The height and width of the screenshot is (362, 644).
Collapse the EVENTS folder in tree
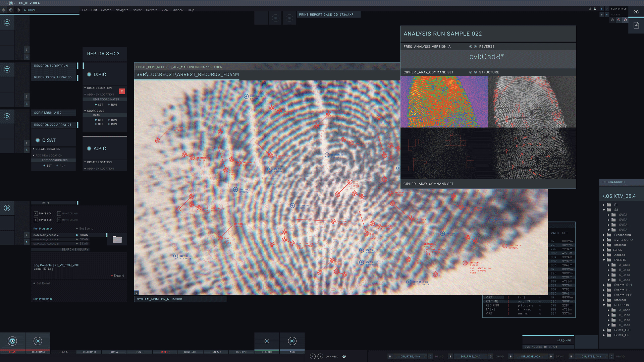[604, 260]
